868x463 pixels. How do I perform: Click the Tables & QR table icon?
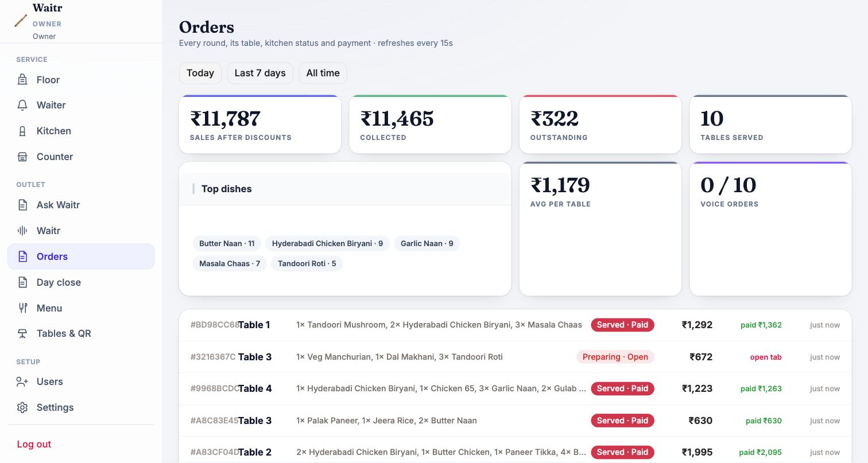point(22,333)
